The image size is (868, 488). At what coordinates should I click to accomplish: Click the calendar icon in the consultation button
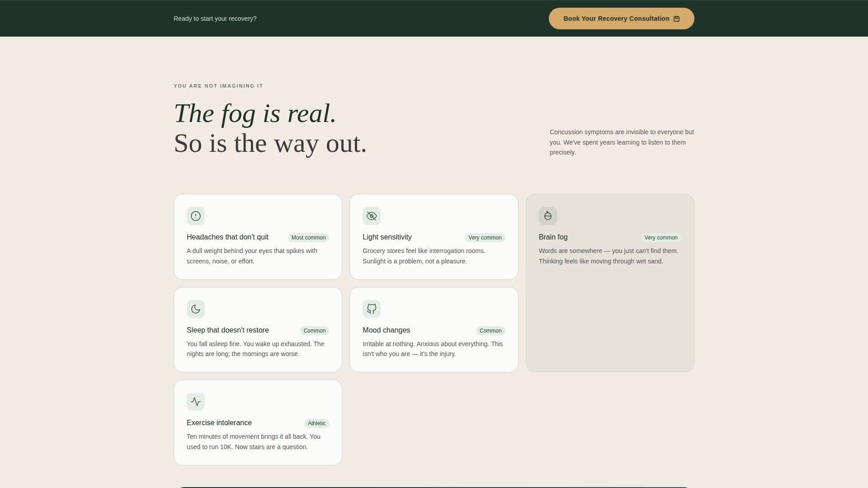click(676, 19)
